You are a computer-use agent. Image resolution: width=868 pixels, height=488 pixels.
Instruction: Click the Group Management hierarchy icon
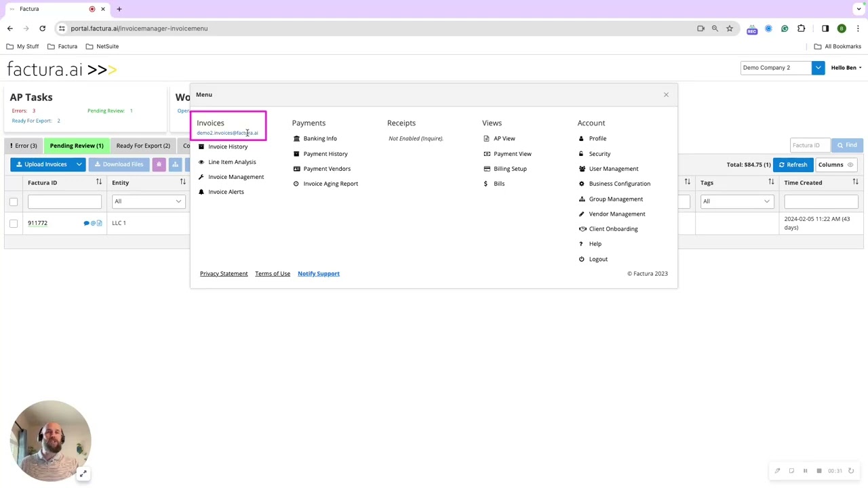tap(582, 199)
